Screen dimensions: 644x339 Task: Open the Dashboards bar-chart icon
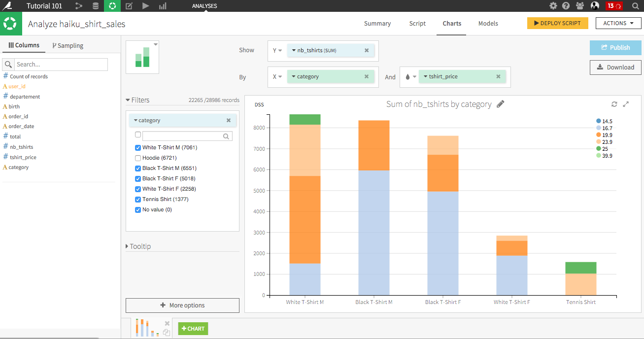point(163,6)
